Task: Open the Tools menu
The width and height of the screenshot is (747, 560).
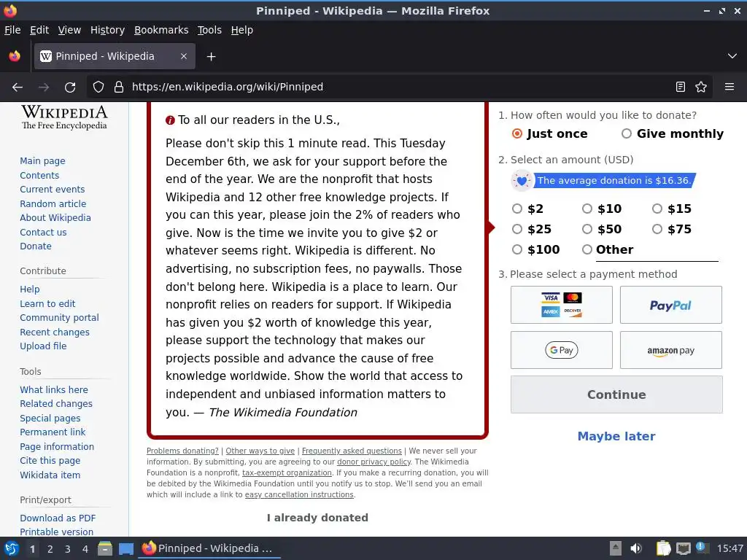Action: pyautogui.click(x=209, y=30)
